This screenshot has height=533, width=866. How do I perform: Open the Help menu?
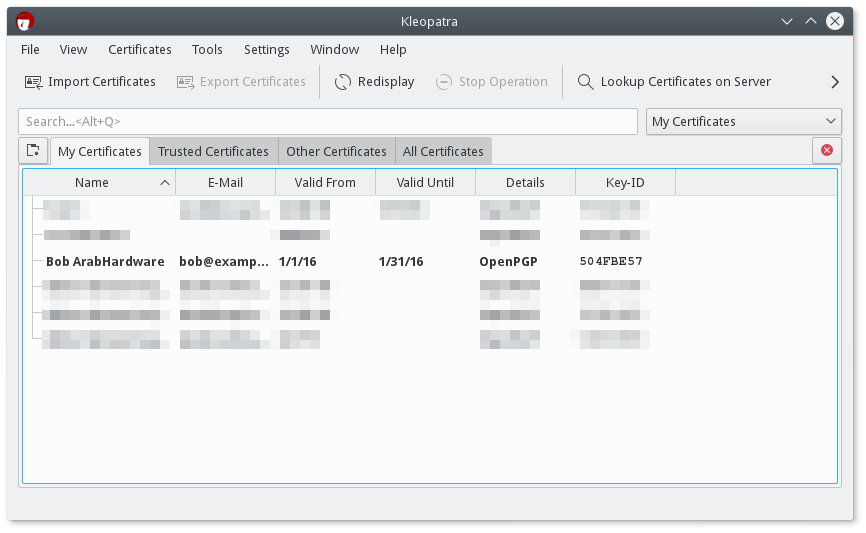393,50
